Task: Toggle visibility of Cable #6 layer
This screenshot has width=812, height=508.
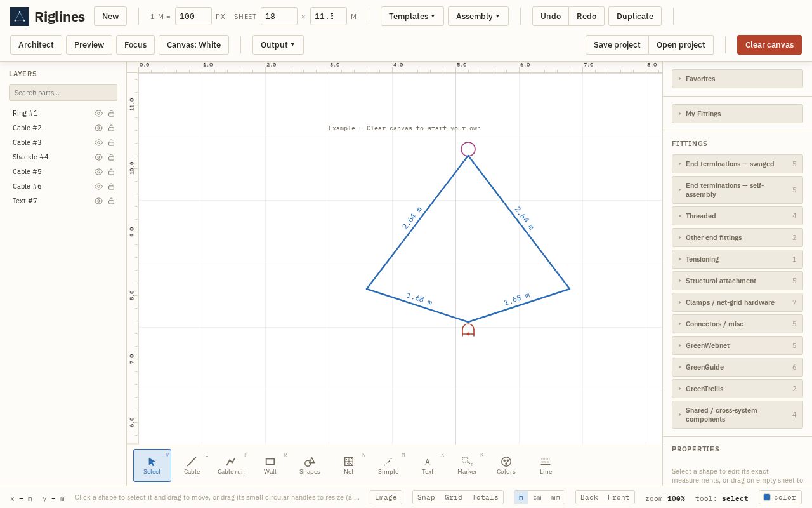Action: tap(98, 186)
